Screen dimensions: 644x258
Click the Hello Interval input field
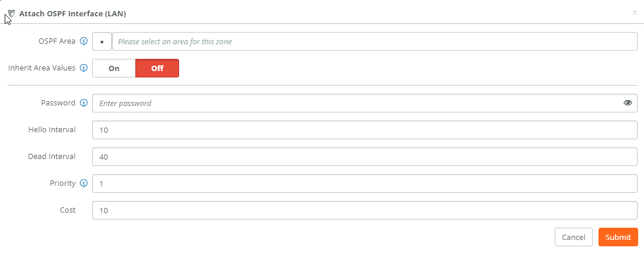tap(364, 130)
